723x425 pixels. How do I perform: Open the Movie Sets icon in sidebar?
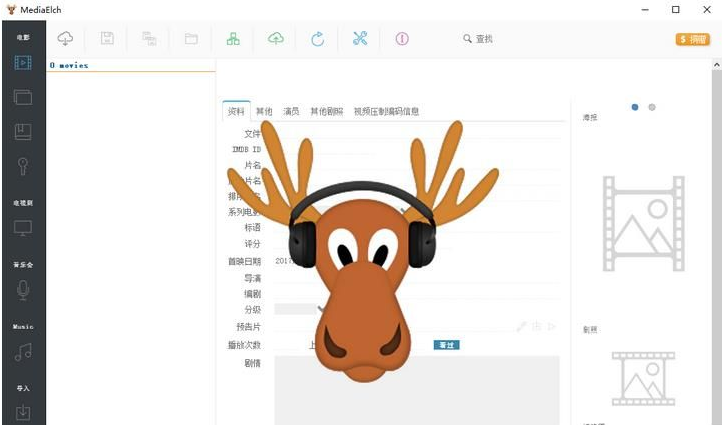pyautogui.click(x=23, y=97)
